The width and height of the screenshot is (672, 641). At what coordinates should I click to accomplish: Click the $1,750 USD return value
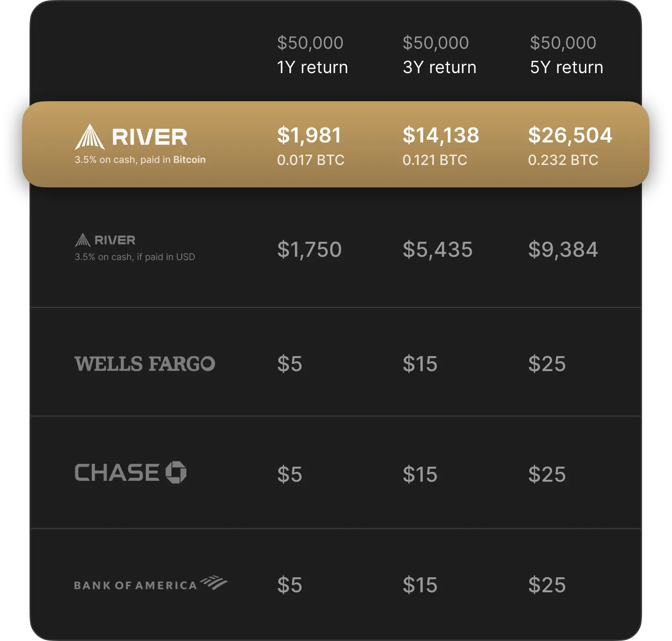[309, 249]
